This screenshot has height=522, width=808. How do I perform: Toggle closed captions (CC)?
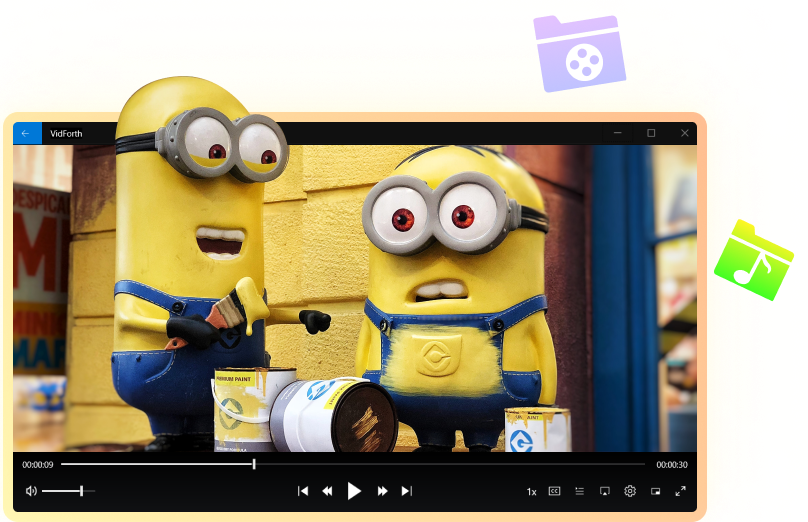click(x=554, y=491)
